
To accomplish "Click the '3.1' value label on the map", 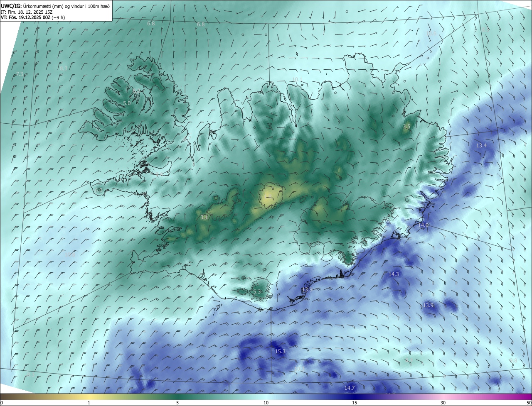I will click(204, 218).
